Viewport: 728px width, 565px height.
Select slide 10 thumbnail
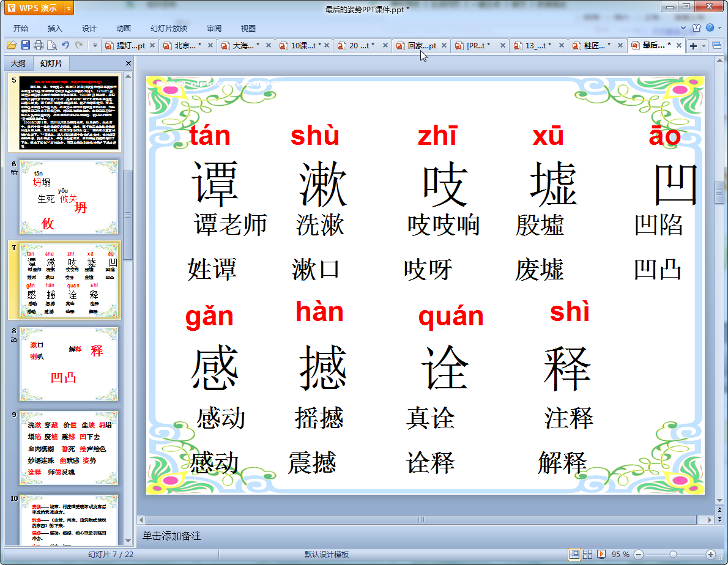(69, 520)
